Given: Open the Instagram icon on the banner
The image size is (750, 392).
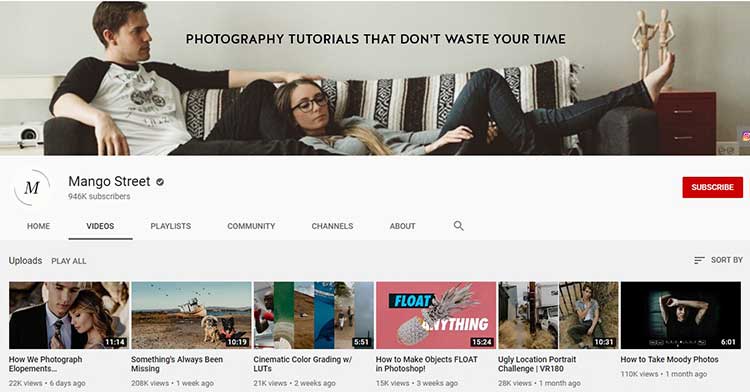Looking at the screenshot, I should 746,137.
